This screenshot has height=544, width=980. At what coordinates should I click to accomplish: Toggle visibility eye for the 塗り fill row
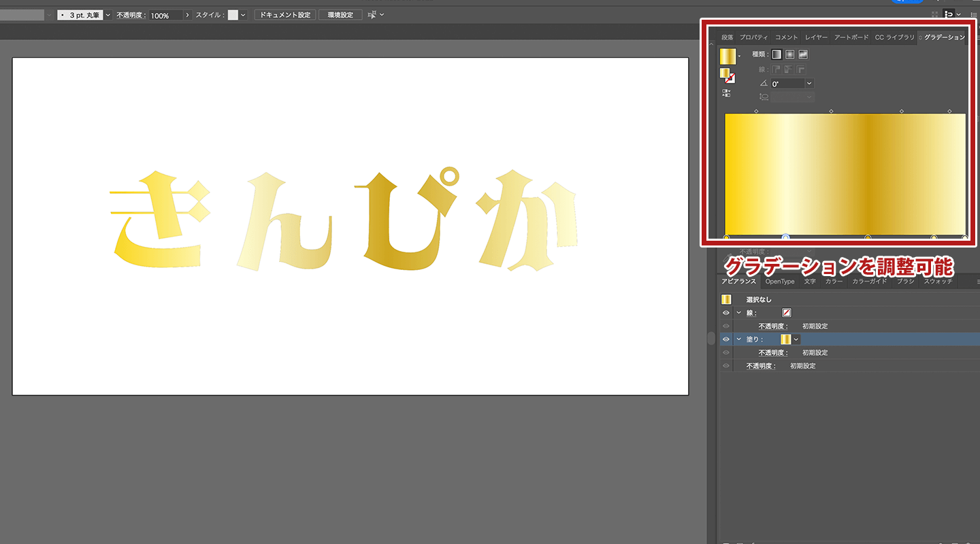[726, 339]
